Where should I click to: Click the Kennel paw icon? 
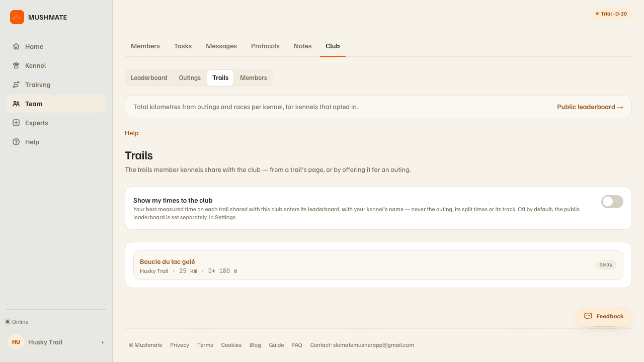(x=16, y=65)
